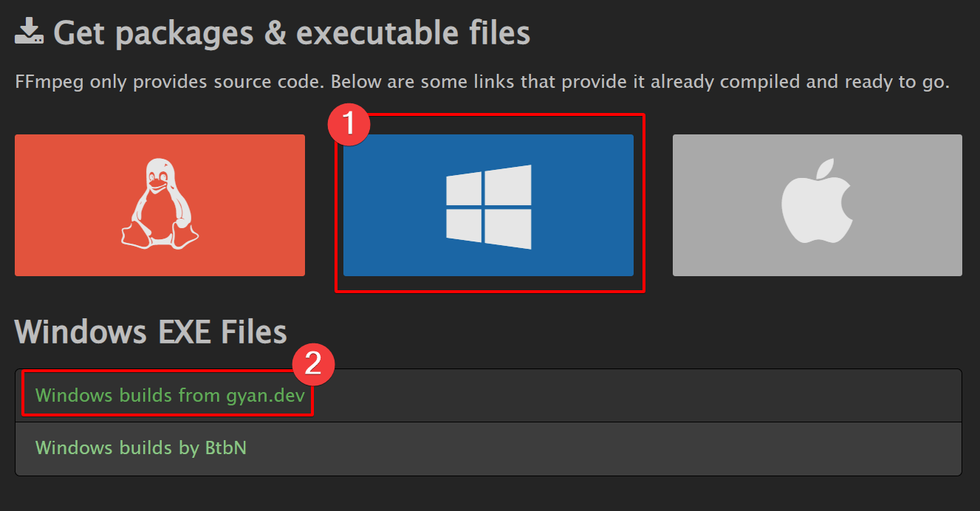Screen dimensions: 980x511
Task: Select the Windows logo icon
Action: click(488, 206)
